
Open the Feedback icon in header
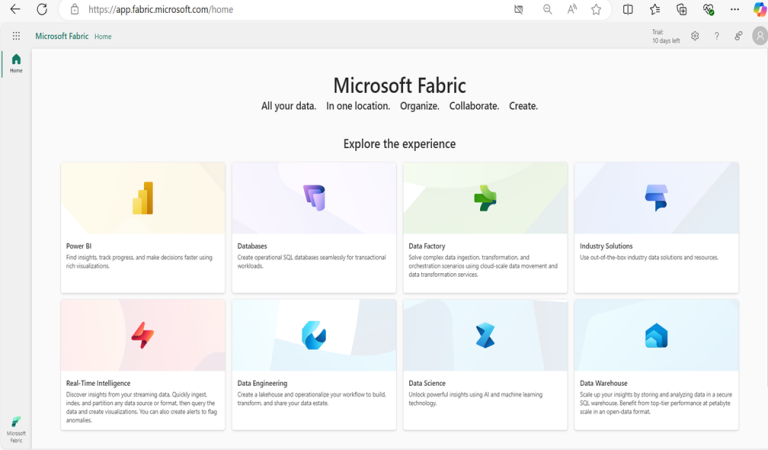click(x=738, y=36)
